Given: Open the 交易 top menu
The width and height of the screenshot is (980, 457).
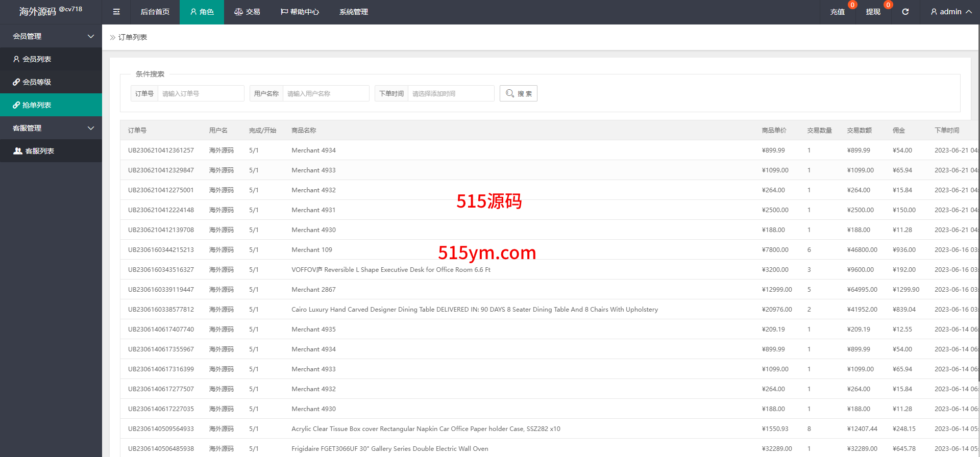Looking at the screenshot, I should coord(247,12).
